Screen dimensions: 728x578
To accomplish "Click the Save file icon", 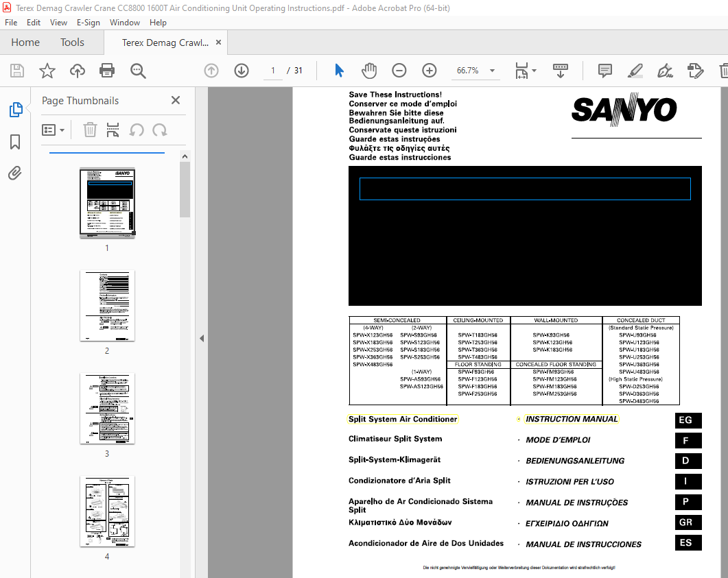I will 17,71.
